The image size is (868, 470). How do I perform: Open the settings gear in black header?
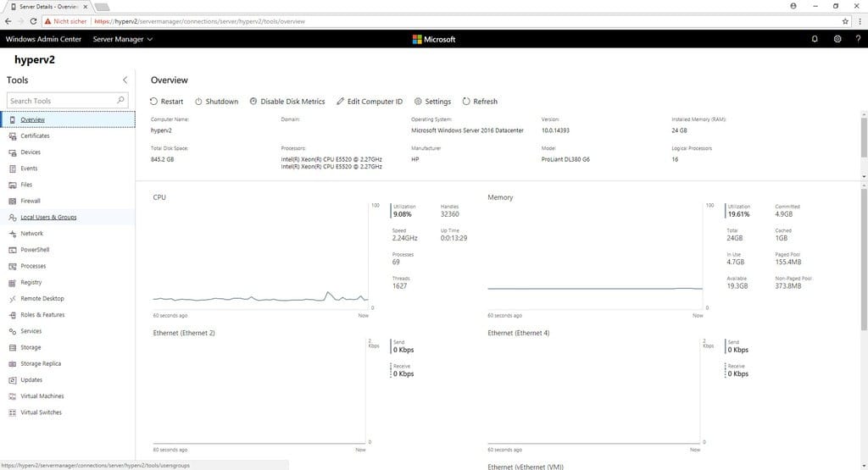pyautogui.click(x=837, y=39)
